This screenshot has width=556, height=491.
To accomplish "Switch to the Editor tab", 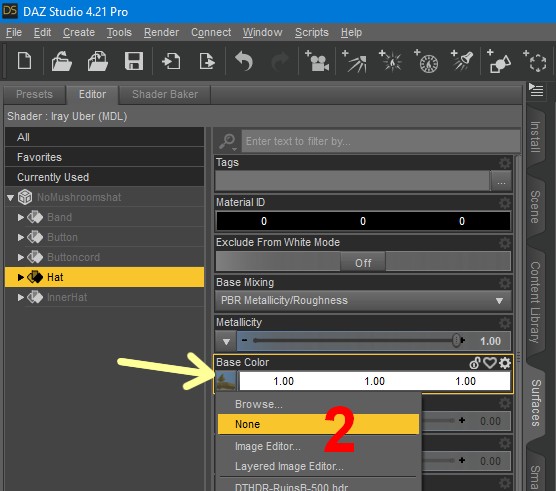I will pyautogui.click(x=92, y=94).
